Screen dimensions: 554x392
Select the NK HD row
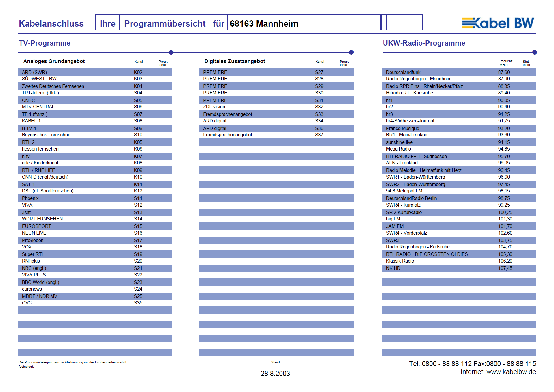(x=459, y=268)
